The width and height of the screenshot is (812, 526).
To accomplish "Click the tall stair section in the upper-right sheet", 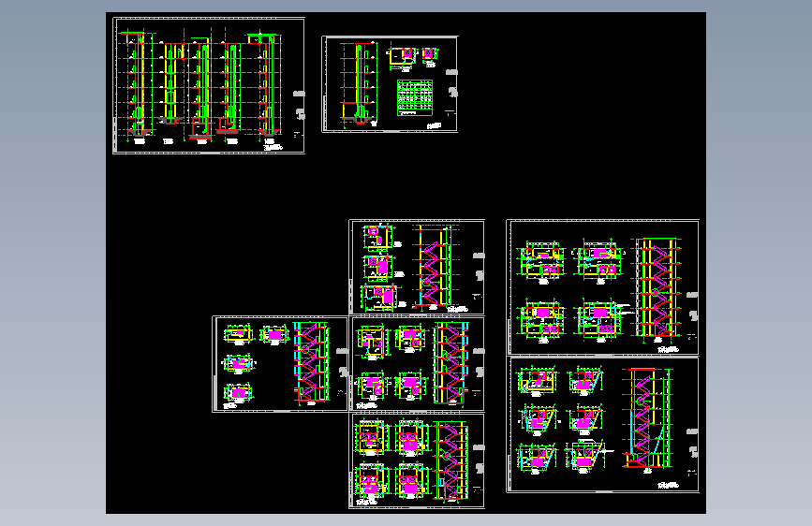I will coord(657,288).
